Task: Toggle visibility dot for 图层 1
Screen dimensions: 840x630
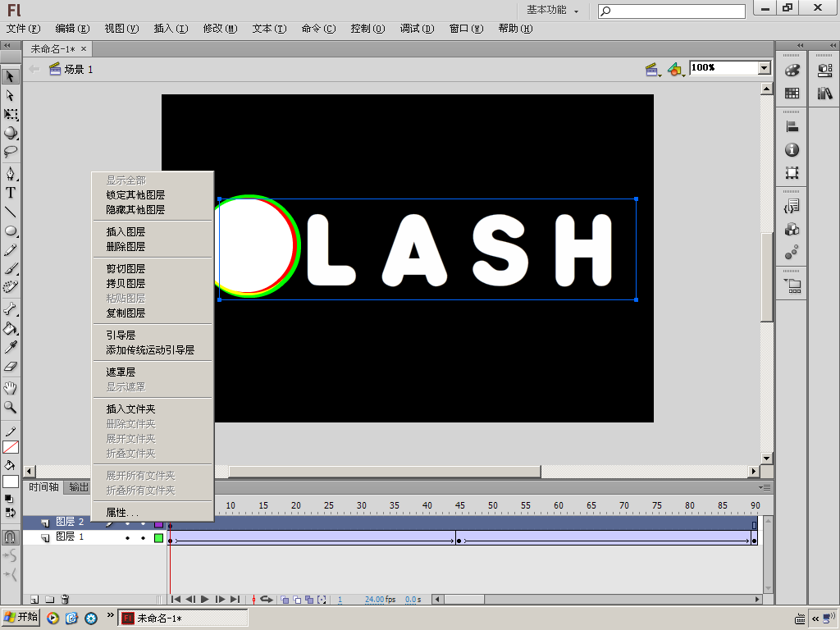Action: (127, 538)
